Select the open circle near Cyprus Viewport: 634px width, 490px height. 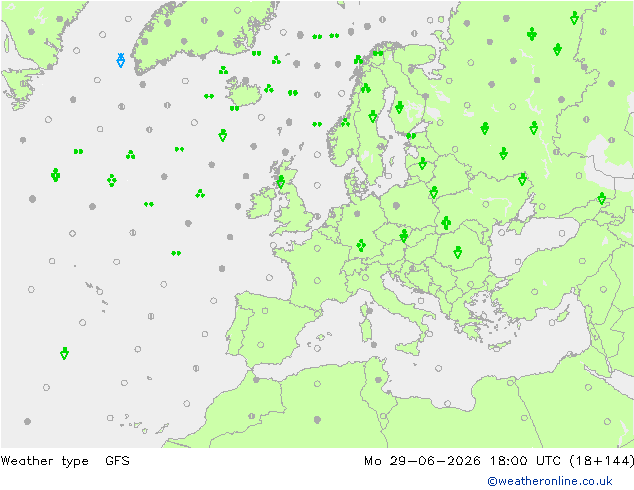(x=552, y=323)
